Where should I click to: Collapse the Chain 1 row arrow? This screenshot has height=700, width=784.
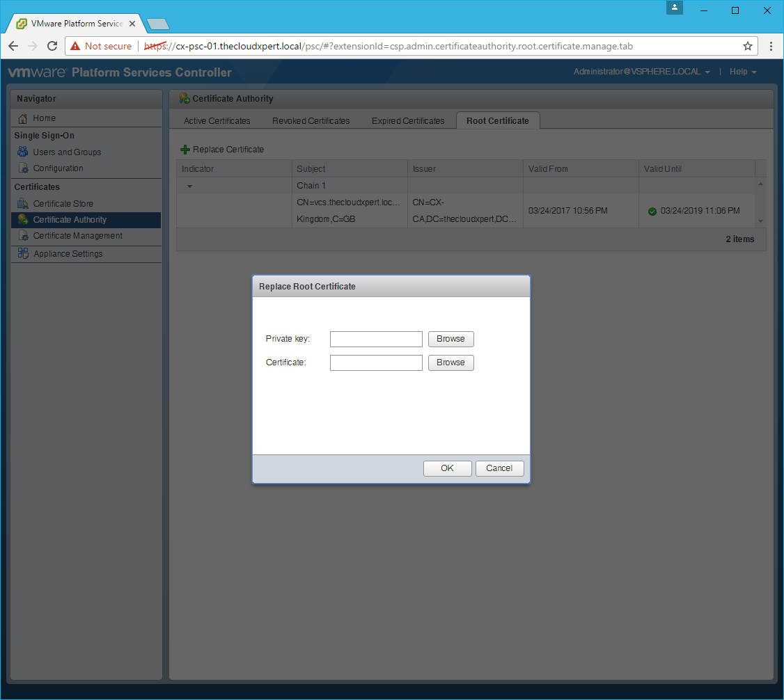click(x=189, y=186)
